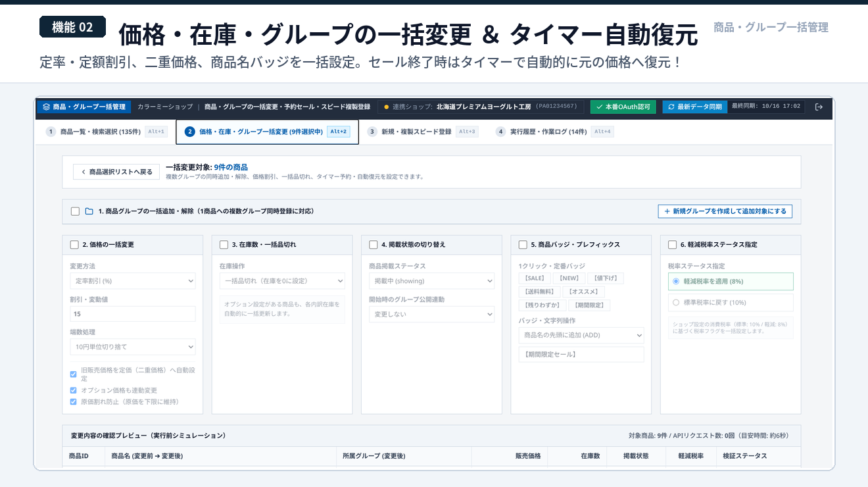The image size is (868, 487).
Task: Open the 変更方法 dropdown showing 定率割引 (%)
Action: (x=133, y=281)
